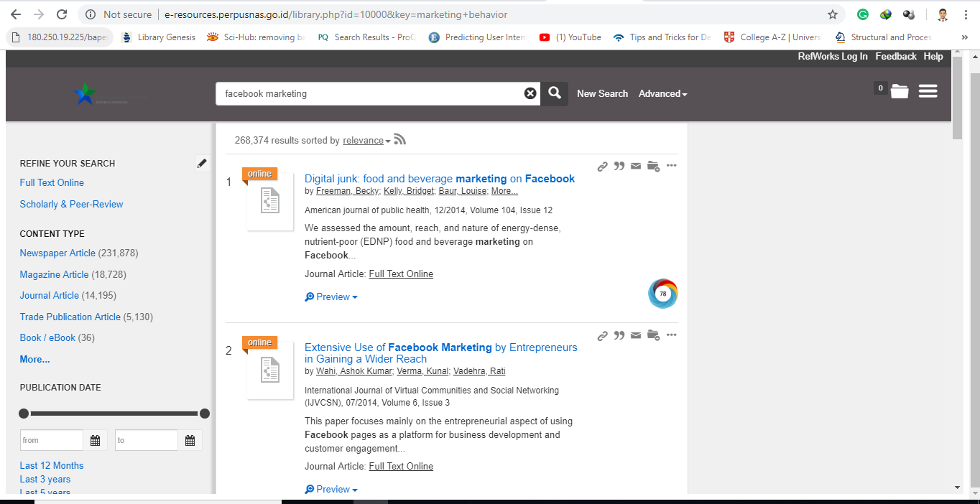Click left handle of publication date slider
The image size is (980, 504).
point(24,414)
